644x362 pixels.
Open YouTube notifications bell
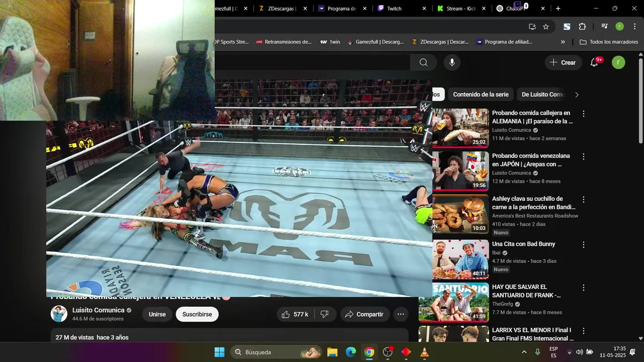594,62
